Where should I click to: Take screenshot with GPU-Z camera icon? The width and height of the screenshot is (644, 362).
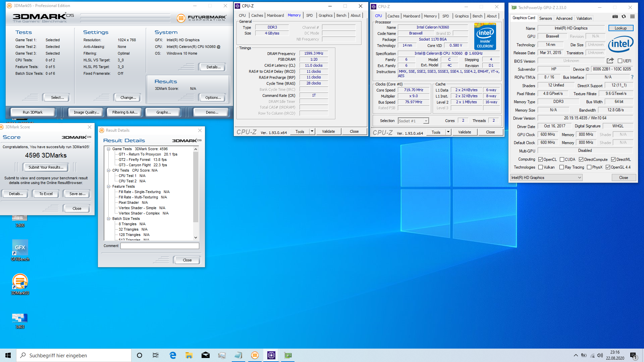click(615, 16)
